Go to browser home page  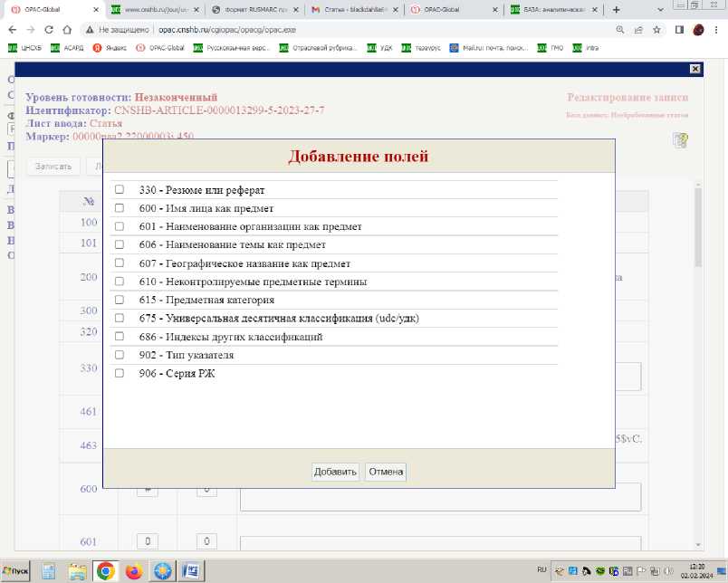click(x=67, y=30)
